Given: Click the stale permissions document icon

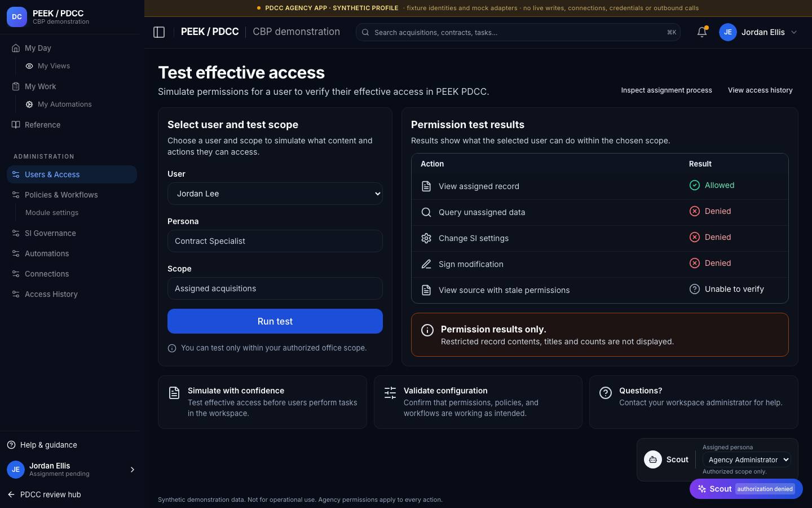Looking at the screenshot, I should [x=426, y=290].
